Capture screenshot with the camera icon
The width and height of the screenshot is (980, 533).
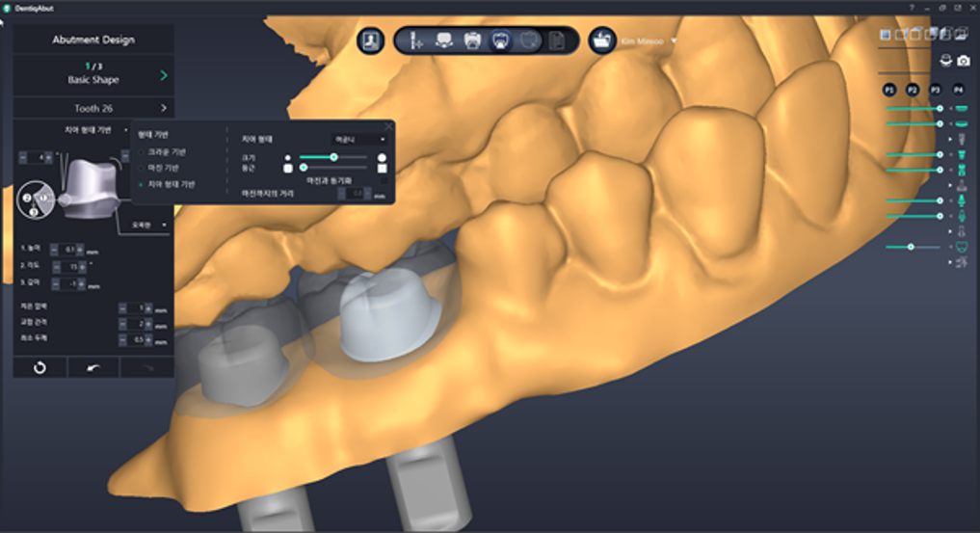click(x=963, y=61)
